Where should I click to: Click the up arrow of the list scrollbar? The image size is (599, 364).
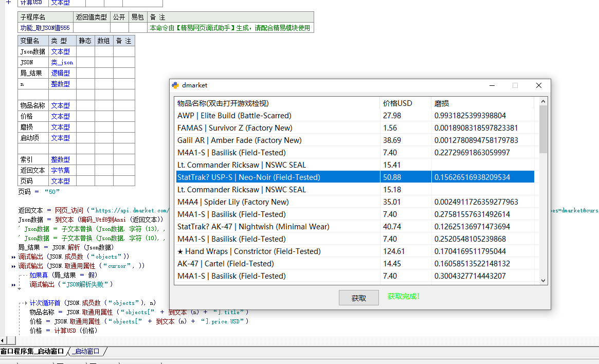[x=543, y=101]
